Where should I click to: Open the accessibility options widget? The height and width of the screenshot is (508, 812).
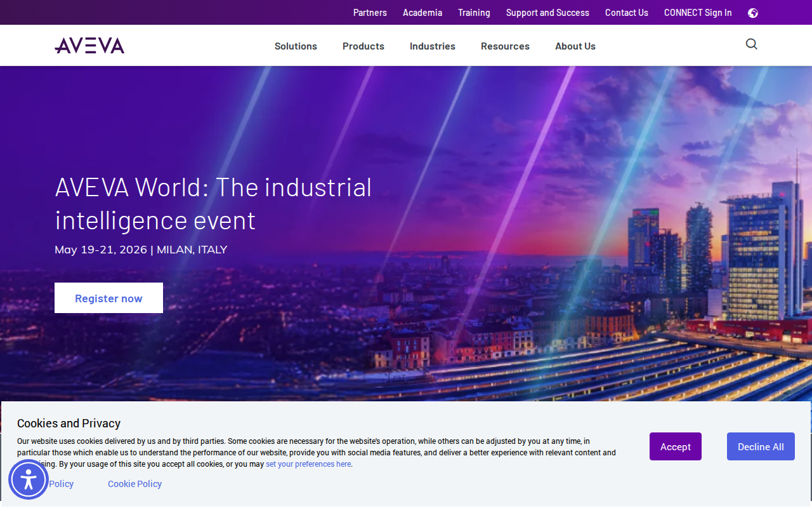click(x=29, y=479)
